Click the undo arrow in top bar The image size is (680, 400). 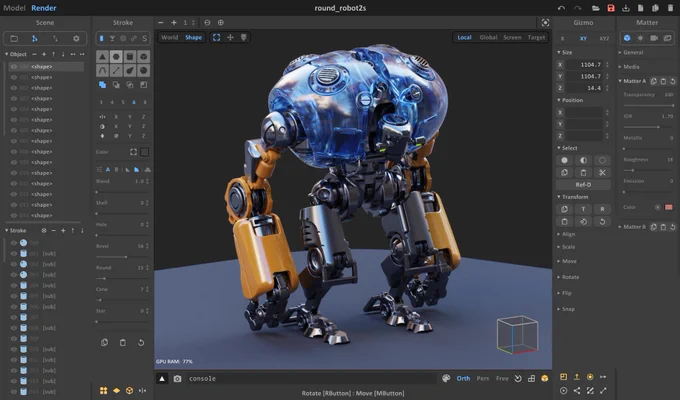[561, 8]
